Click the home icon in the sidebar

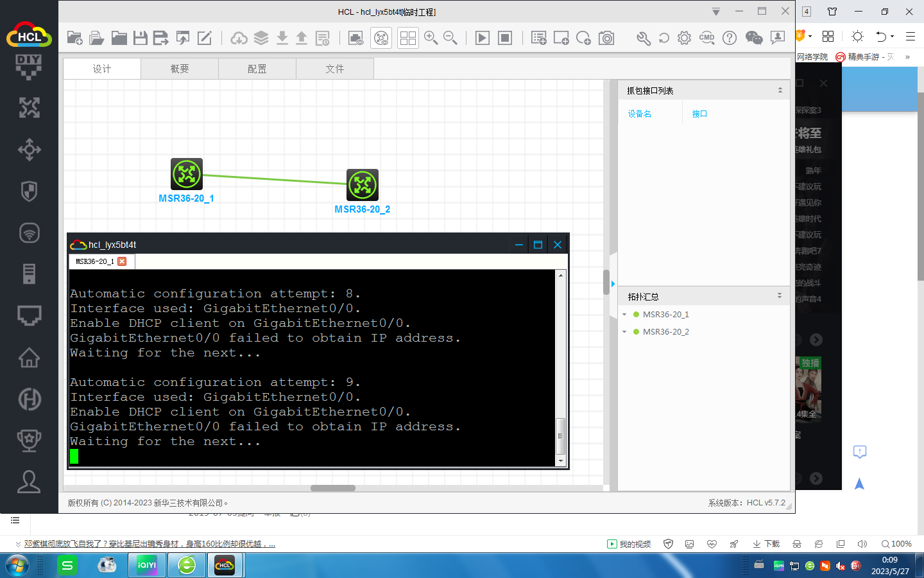click(x=29, y=357)
